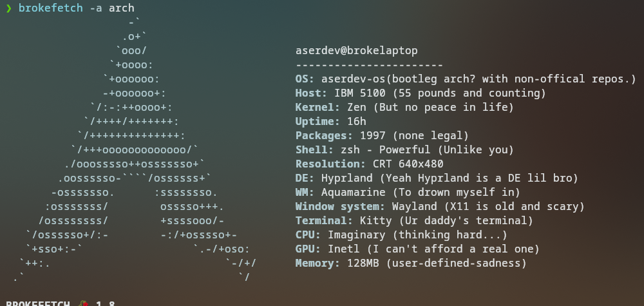Click the green prompt arrow symbol
644x306 pixels.
pyautogui.click(x=8, y=8)
